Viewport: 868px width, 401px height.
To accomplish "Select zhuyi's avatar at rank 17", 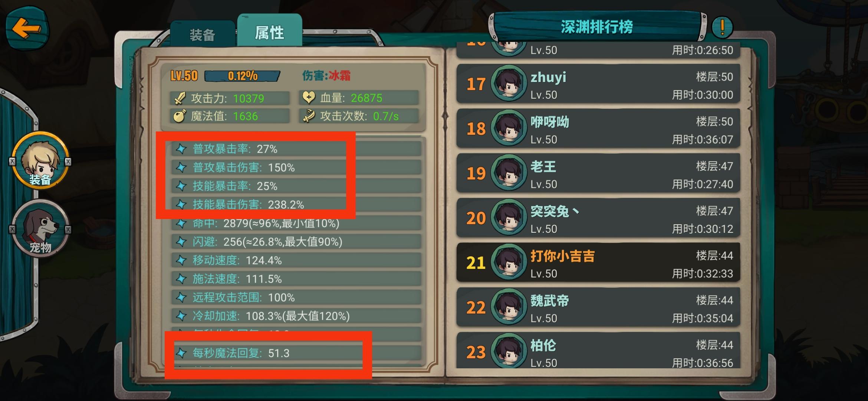I will click(509, 84).
